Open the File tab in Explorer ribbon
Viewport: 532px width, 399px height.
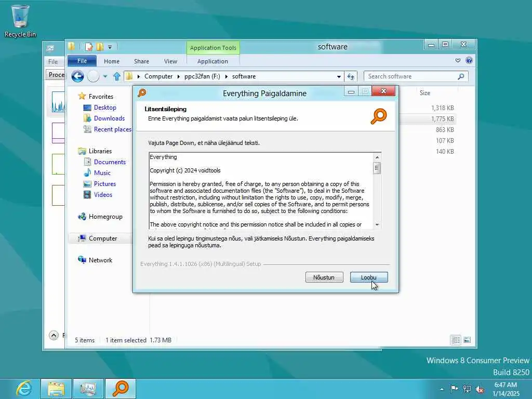82,61
